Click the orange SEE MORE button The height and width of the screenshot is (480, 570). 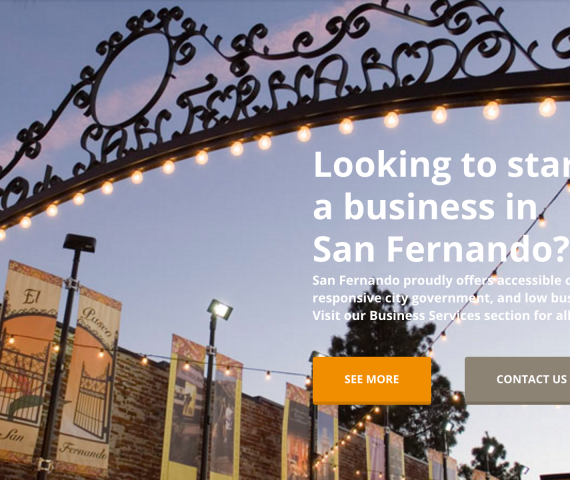point(372,380)
